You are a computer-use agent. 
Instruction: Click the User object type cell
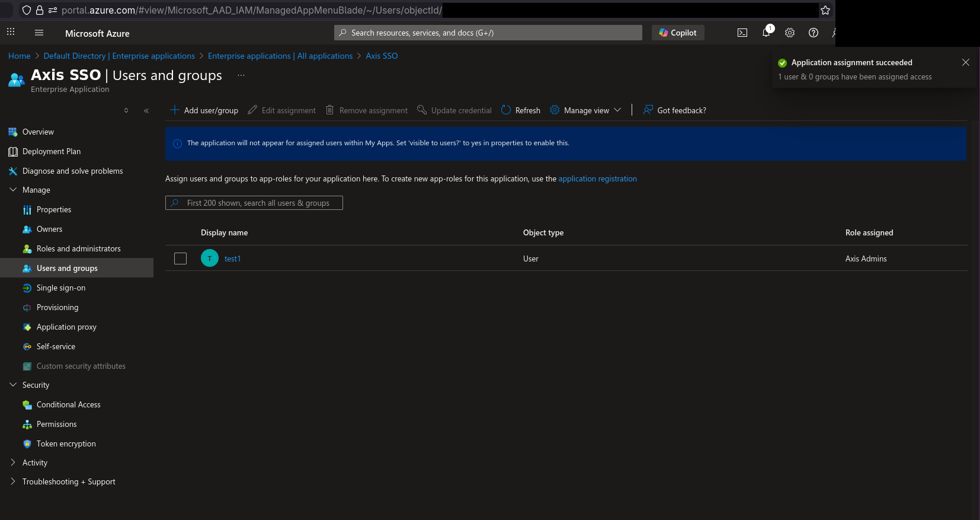point(531,259)
